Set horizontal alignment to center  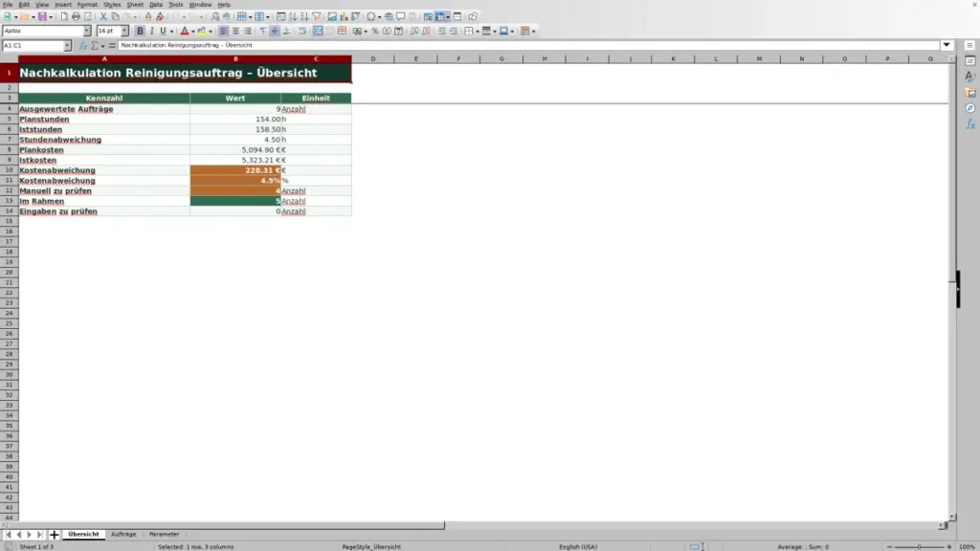235,32
